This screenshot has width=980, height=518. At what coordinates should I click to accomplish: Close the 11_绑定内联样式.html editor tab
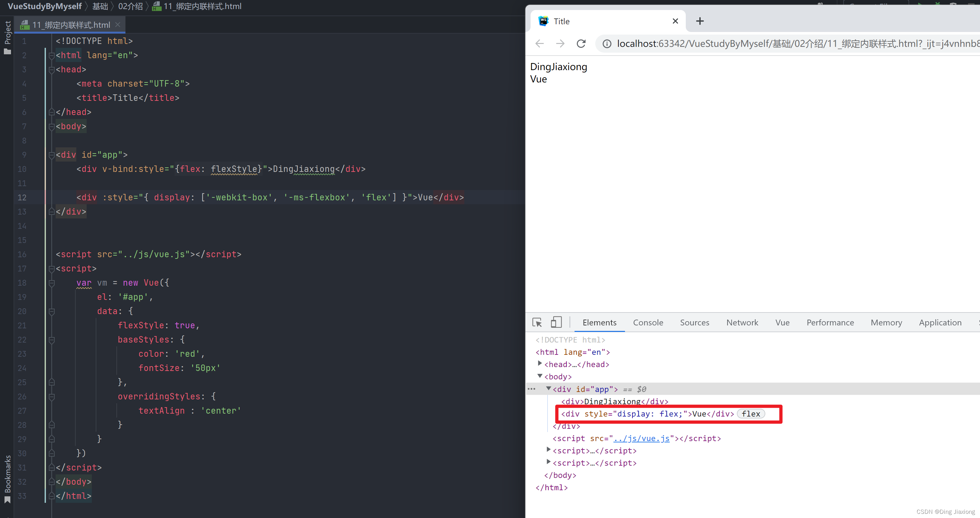tap(118, 25)
